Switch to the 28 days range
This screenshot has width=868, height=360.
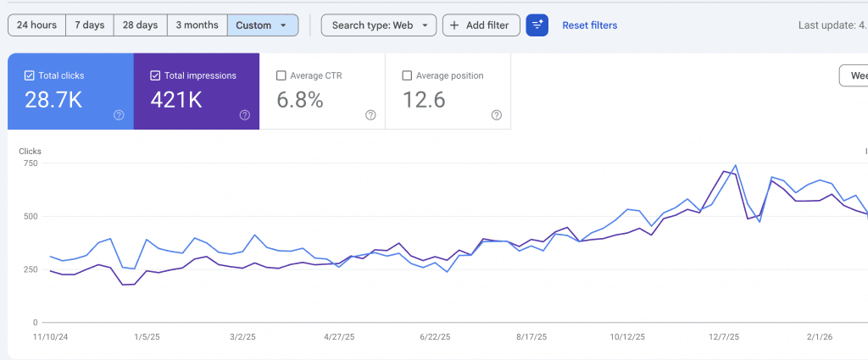140,25
